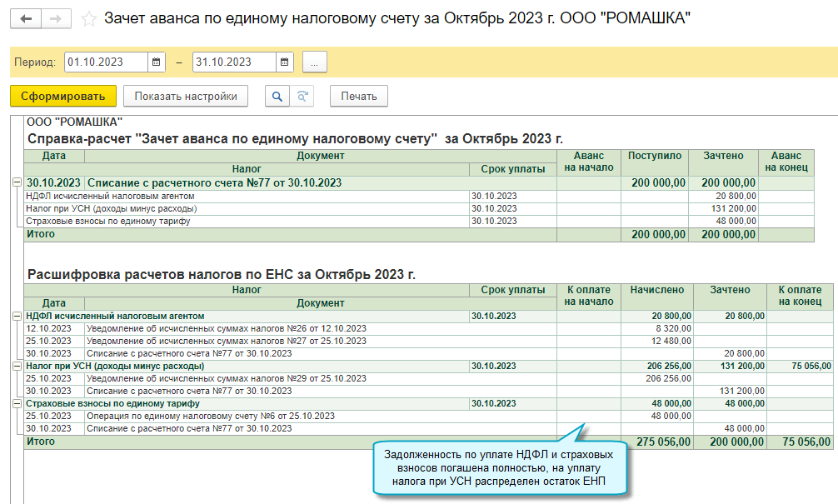The image size is (838, 504).
Task: Click Показать настройки button
Action: (x=186, y=96)
